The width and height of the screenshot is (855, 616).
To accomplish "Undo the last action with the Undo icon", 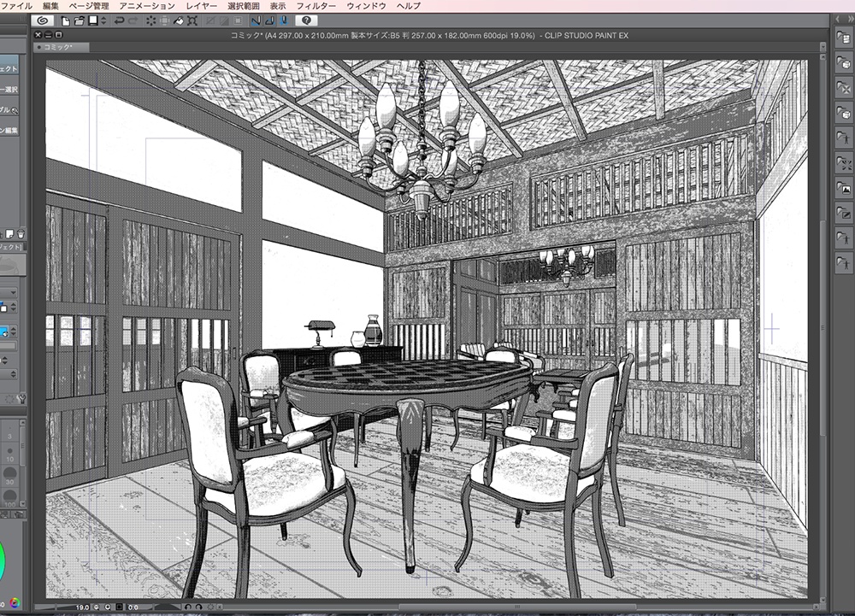I will [x=121, y=24].
